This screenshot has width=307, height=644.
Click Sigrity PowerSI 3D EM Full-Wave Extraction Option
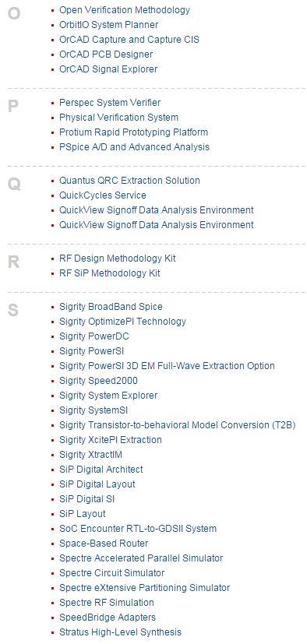[x=167, y=366]
